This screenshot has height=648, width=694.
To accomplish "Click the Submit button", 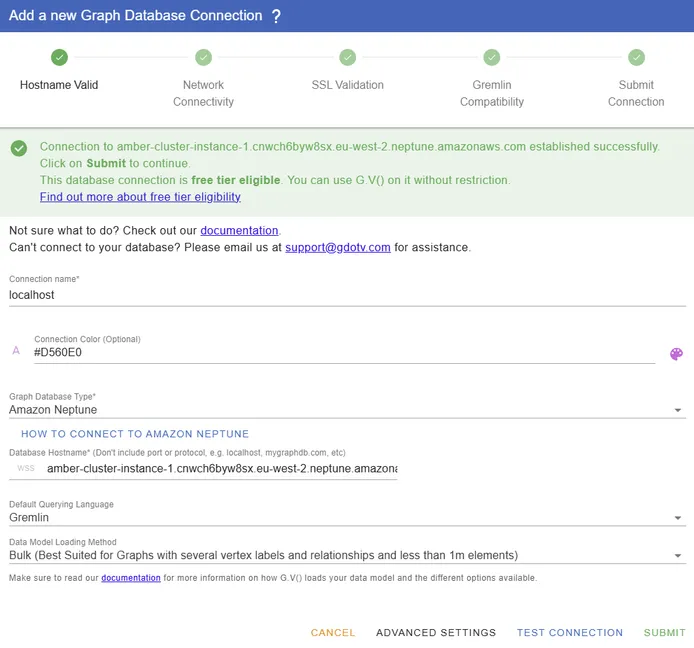I will coord(664,633).
